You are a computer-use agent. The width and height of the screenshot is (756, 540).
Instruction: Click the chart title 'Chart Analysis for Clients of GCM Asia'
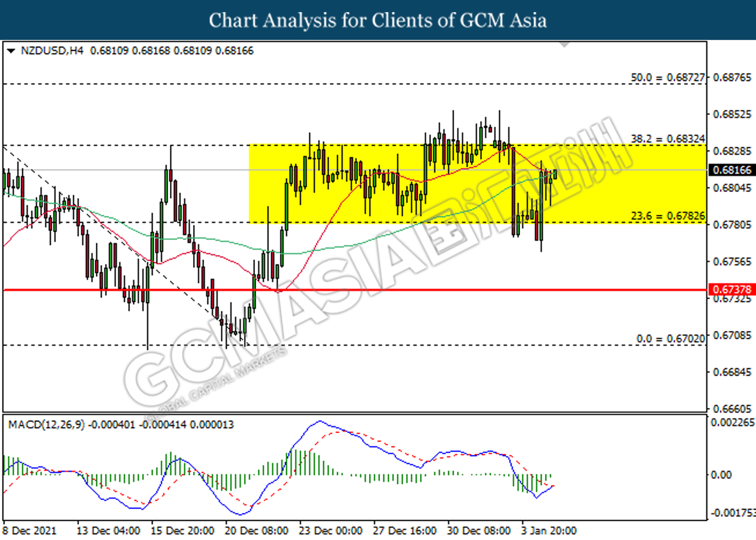pos(378,21)
